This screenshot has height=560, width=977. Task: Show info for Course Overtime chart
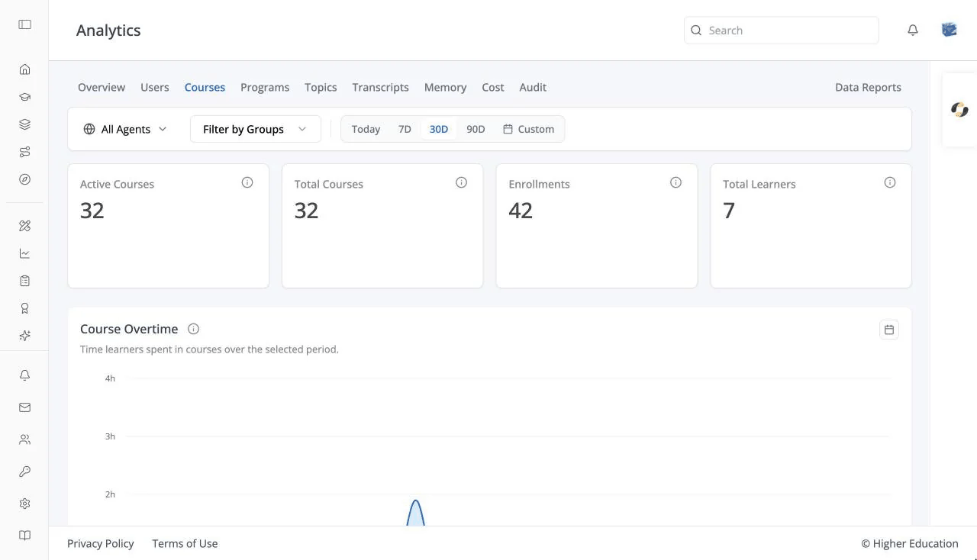point(193,329)
